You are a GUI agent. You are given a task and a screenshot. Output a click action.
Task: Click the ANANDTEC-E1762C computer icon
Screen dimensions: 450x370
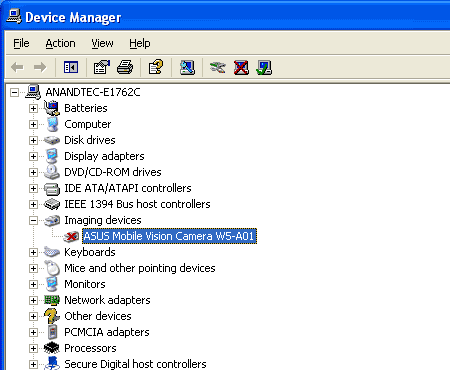33,92
